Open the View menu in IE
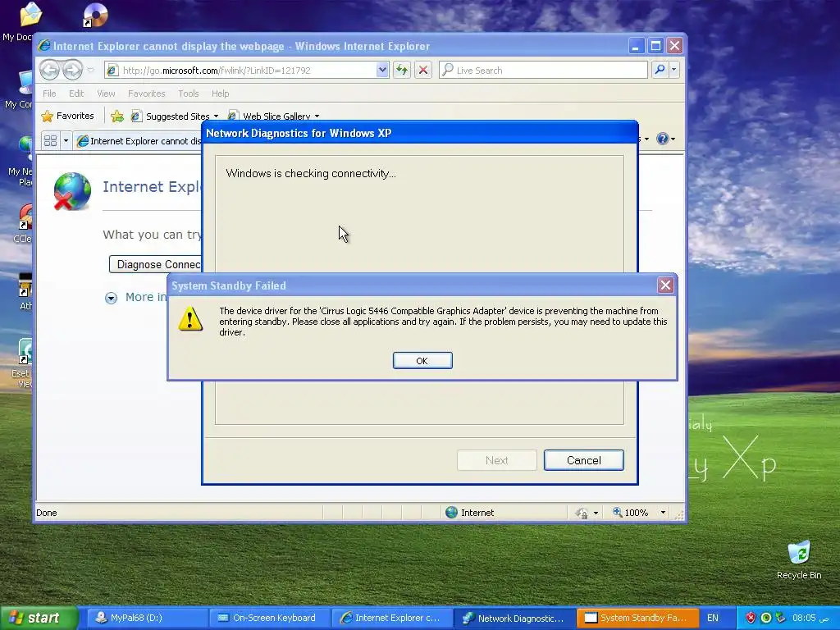Screen dimensions: 840x630 (106, 94)
